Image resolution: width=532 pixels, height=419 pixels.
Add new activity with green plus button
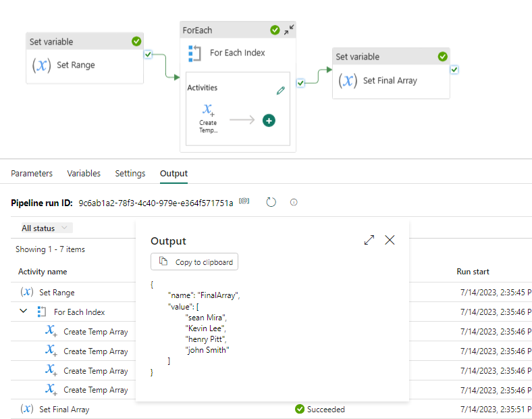pos(269,120)
